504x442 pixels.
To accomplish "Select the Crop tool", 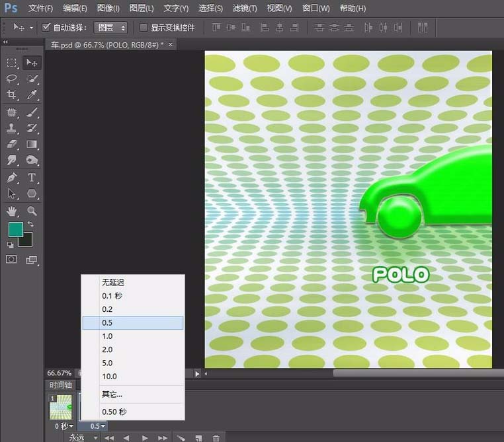I will (x=12, y=95).
